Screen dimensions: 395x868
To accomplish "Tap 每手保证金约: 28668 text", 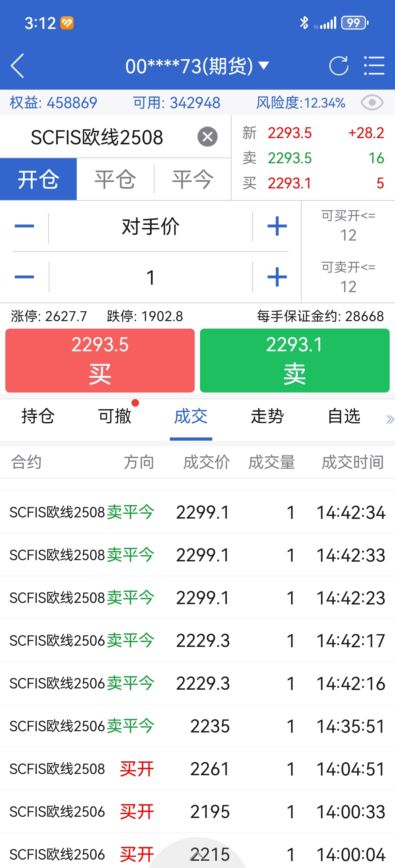I will coord(320,316).
